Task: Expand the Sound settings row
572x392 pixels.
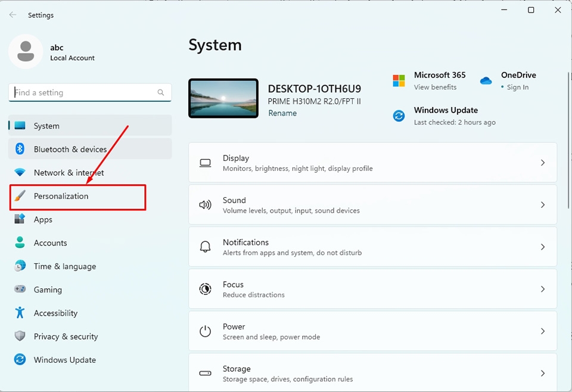Action: click(543, 204)
